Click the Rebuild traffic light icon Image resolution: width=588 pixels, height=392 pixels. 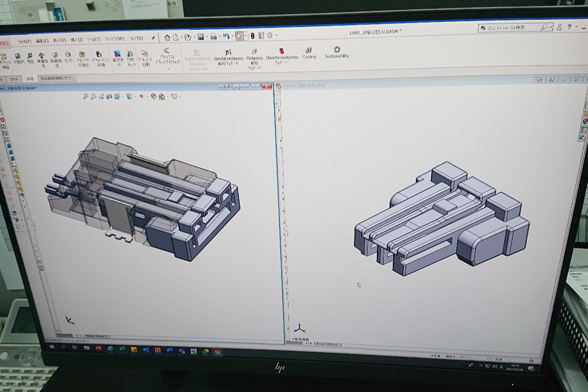[253, 36]
